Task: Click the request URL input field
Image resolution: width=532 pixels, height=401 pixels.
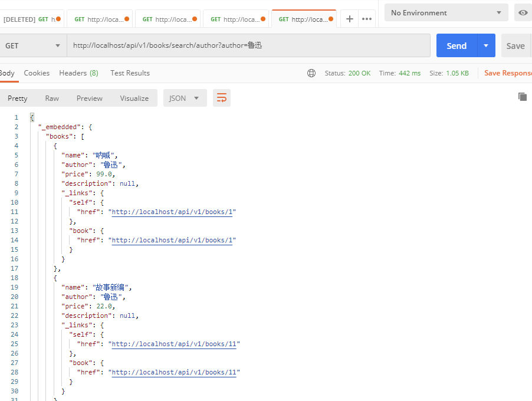Action: [x=248, y=46]
